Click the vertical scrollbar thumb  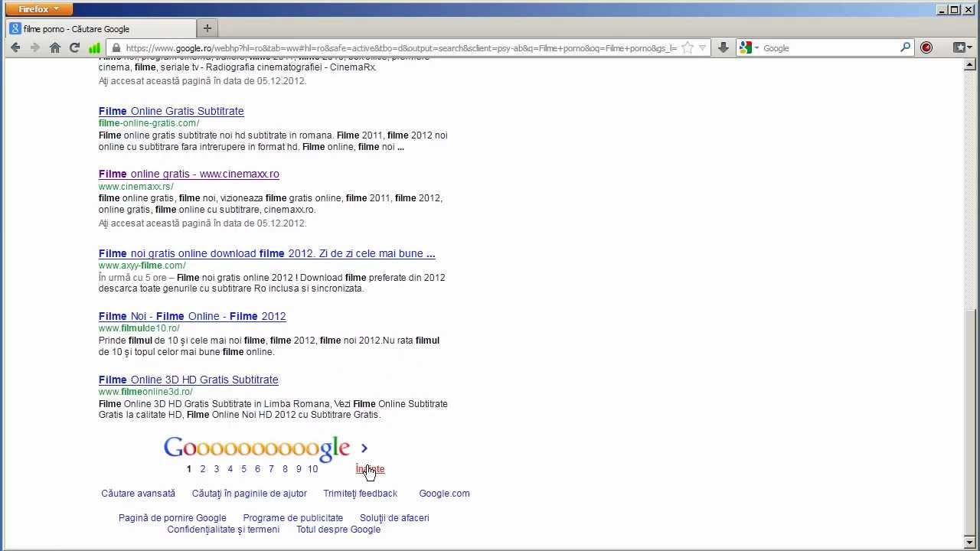(970, 423)
